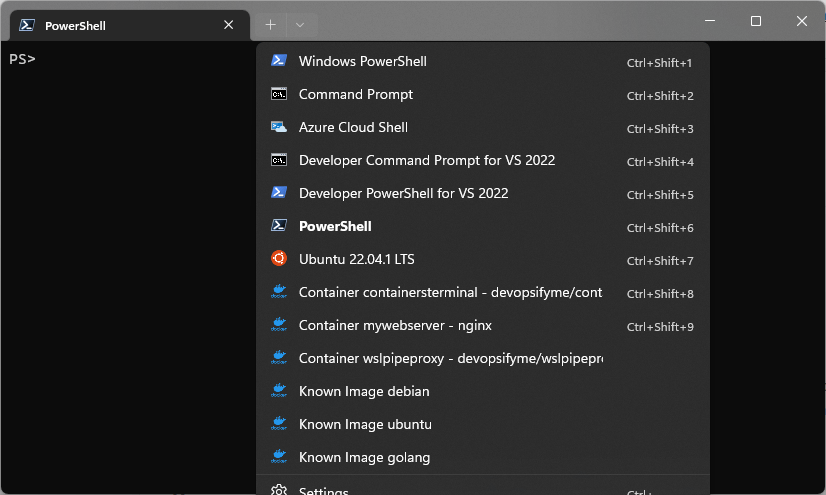Click the Windows PowerShell profile icon
The image size is (826, 495).
pos(279,61)
